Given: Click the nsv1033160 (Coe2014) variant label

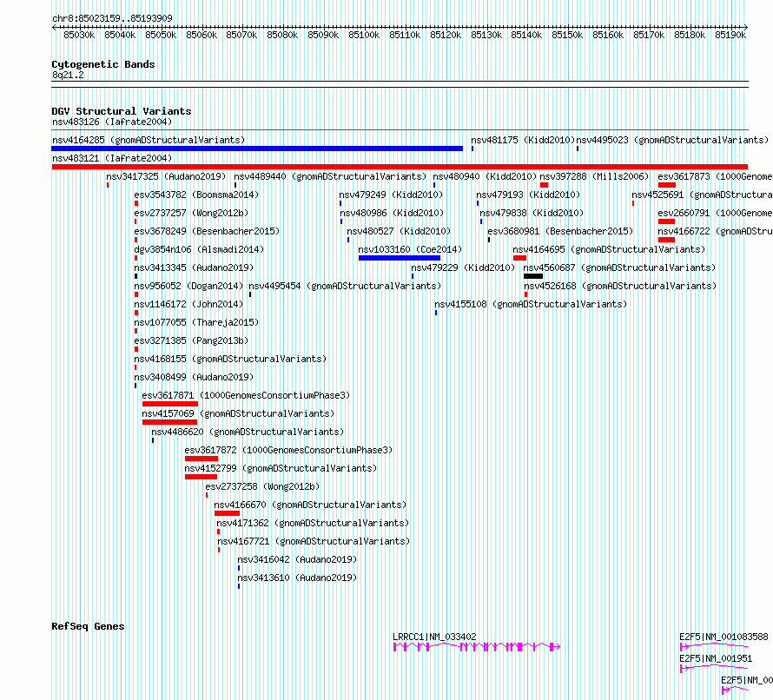Looking at the screenshot, I should [x=410, y=249].
